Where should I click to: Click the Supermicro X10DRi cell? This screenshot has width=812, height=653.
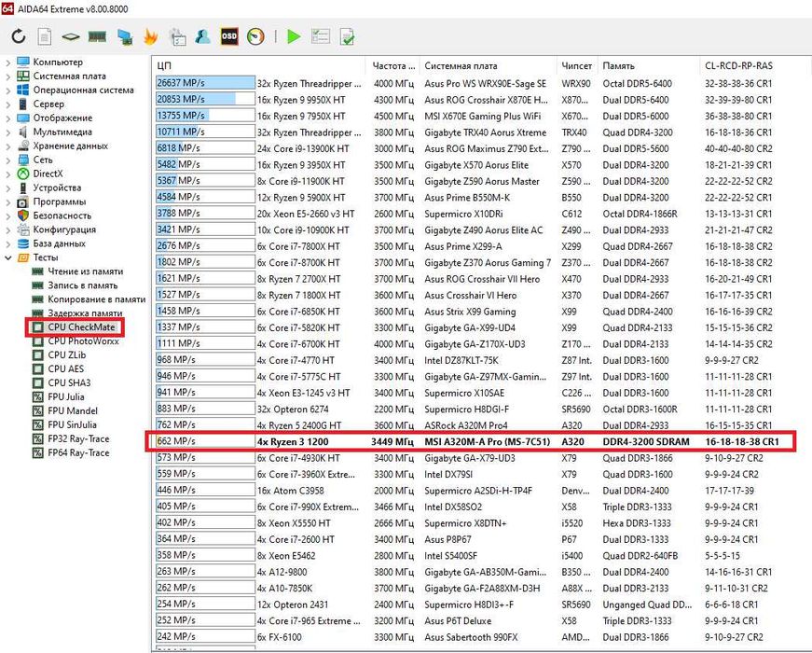point(463,214)
